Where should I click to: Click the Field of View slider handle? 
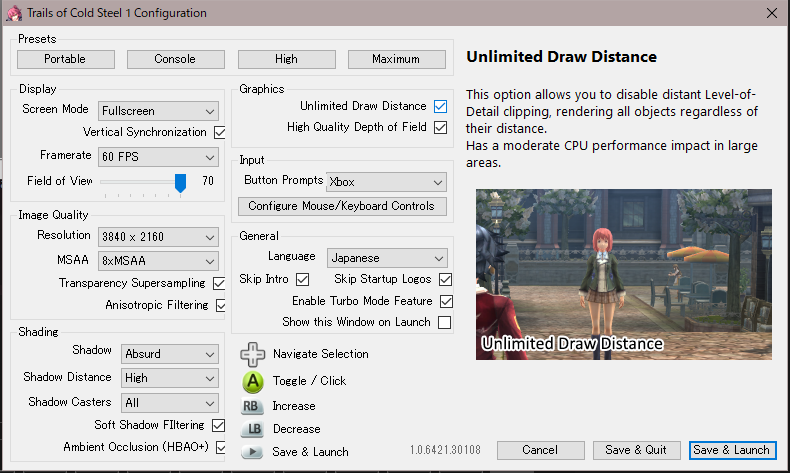[x=180, y=183]
